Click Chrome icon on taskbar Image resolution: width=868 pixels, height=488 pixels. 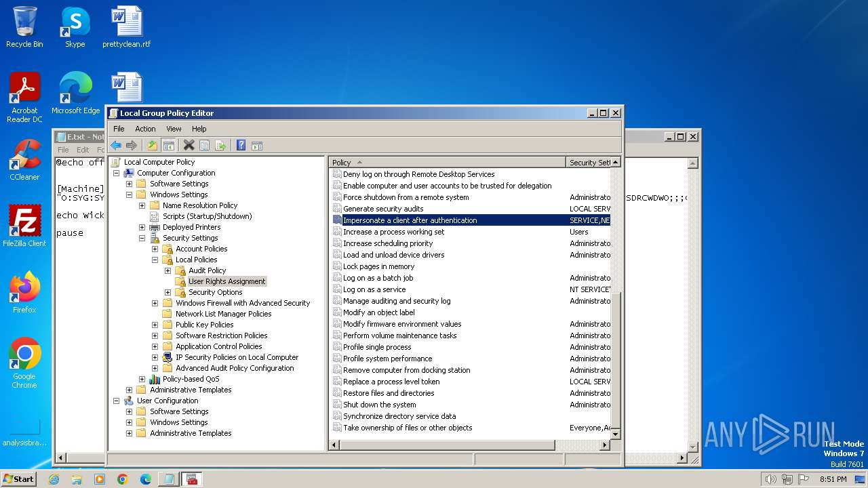tap(123, 479)
